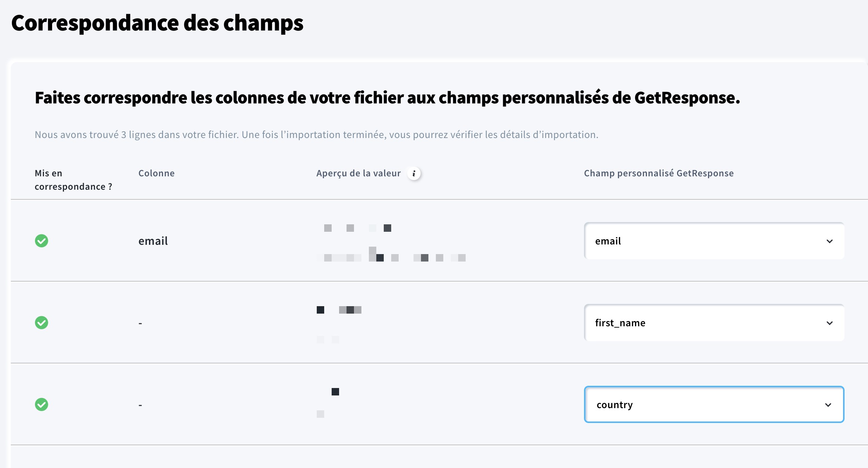Select the Colonne column header
868x468 pixels.
156,173
